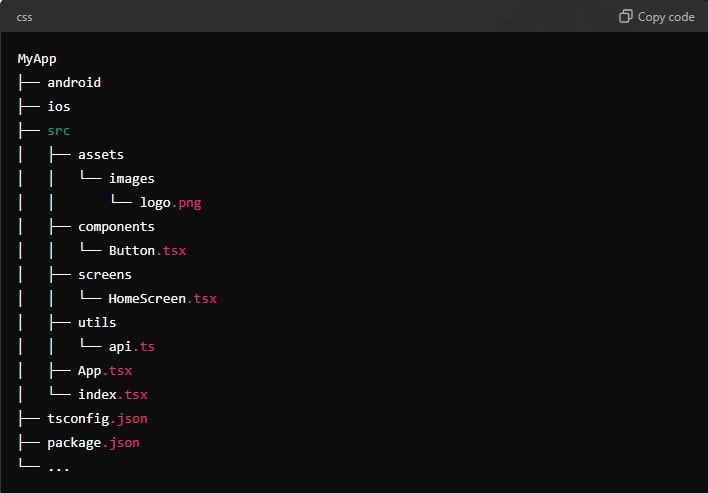Click the images subfolder entry
708x493 pixels.
coord(132,179)
